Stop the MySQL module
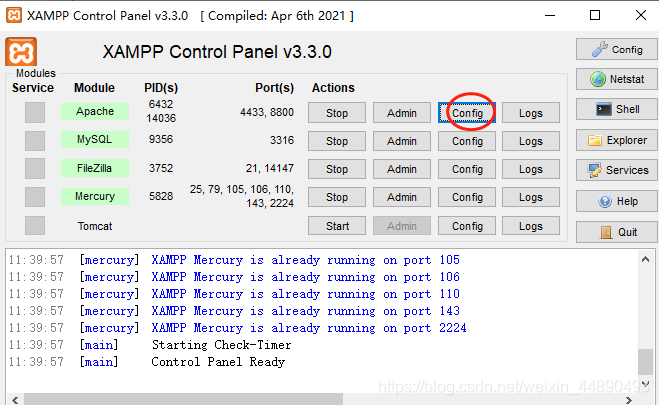 [337, 141]
